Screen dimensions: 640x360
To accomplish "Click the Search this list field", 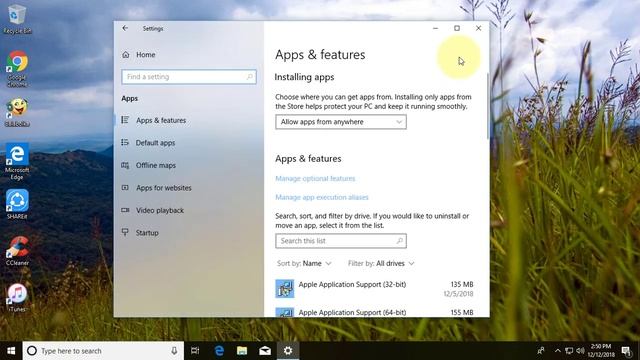I will point(341,241).
